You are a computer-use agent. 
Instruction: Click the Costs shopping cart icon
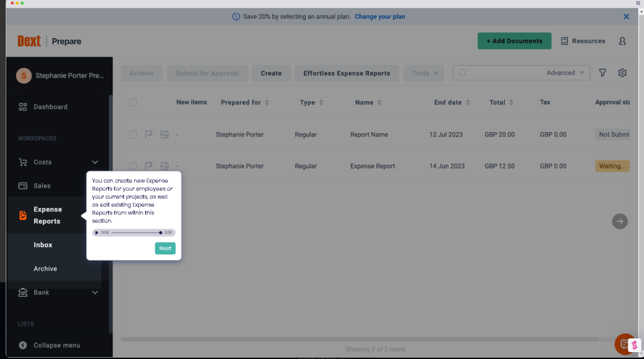coord(23,162)
